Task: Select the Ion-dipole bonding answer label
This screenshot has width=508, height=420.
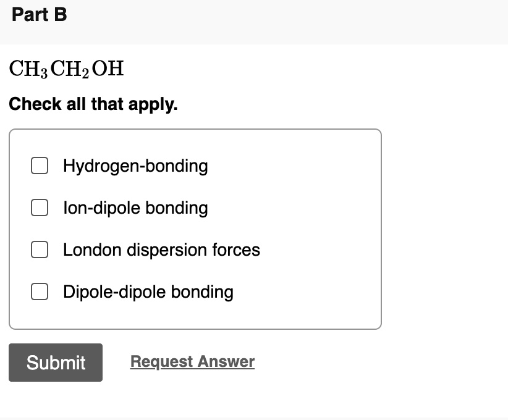Action: pyautogui.click(x=135, y=208)
